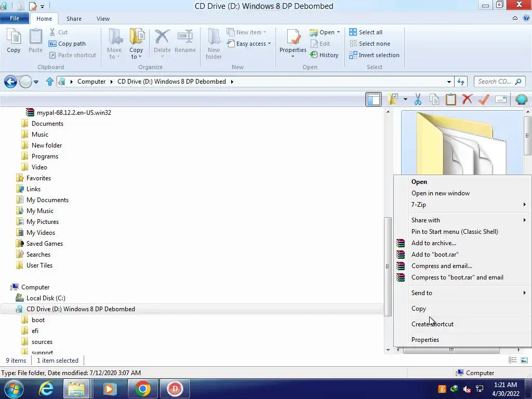The image size is (532, 399).
Task: Click Copy path in ribbon
Action: click(x=67, y=44)
